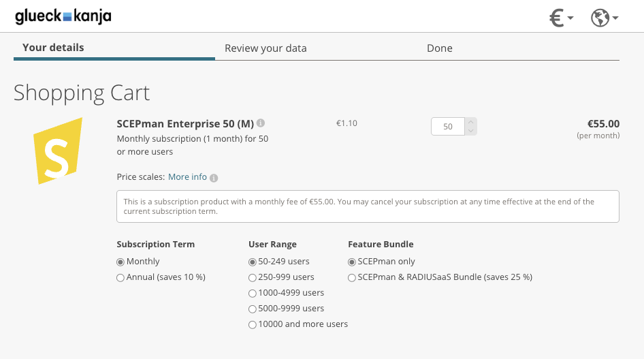644x359 pixels.
Task: Increase quantity with the up arrow
Action: (x=470, y=123)
